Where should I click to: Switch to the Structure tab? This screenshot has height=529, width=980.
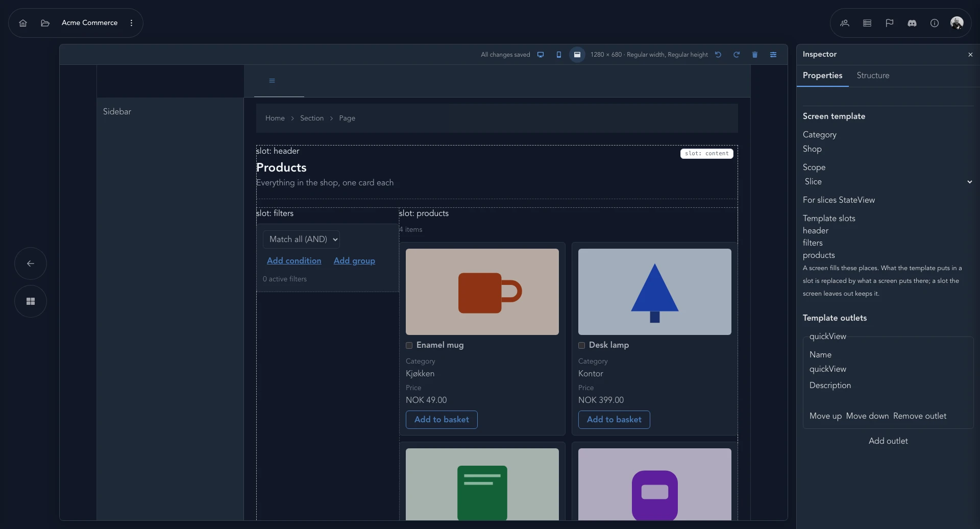(x=873, y=76)
